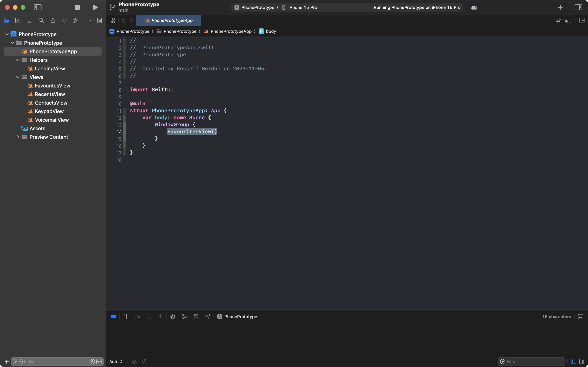Open the Breakpoint navigator icon
The width and height of the screenshot is (588, 367).
coord(88,21)
